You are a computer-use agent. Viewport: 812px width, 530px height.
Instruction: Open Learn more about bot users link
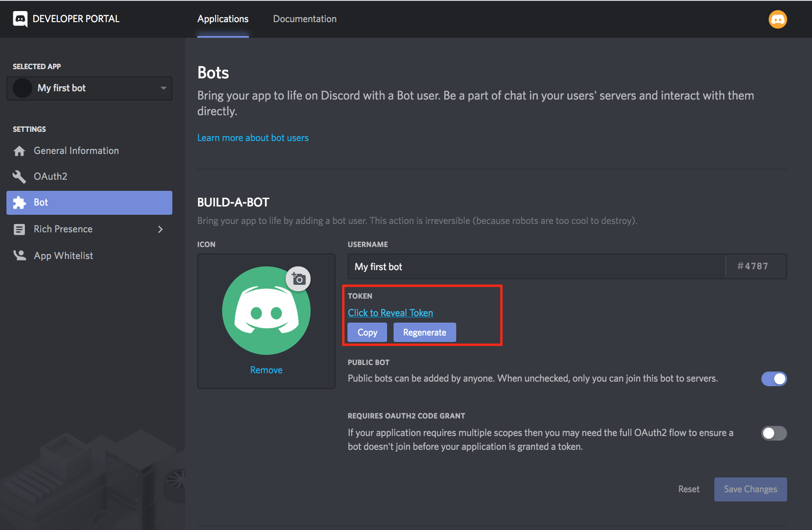pyautogui.click(x=253, y=138)
